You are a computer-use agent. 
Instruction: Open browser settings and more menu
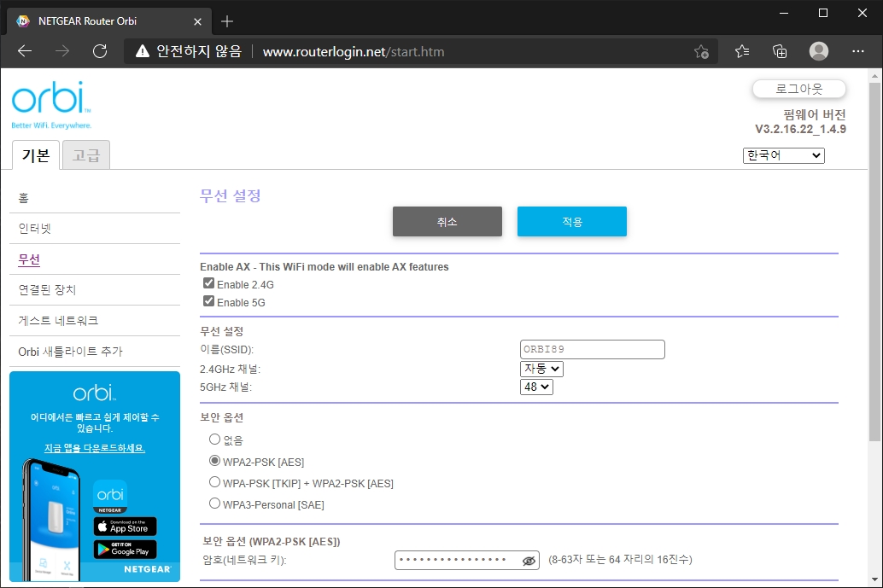click(x=857, y=51)
